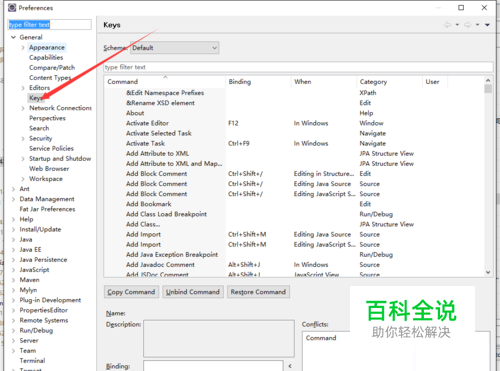Select Appearance in the tree
This screenshot has width=500, height=371.
[47, 48]
